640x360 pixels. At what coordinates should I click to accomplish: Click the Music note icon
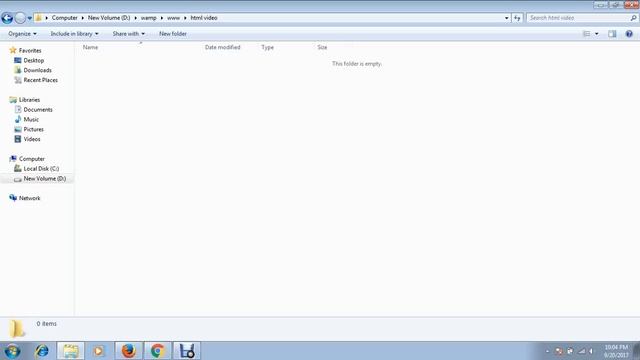18,119
